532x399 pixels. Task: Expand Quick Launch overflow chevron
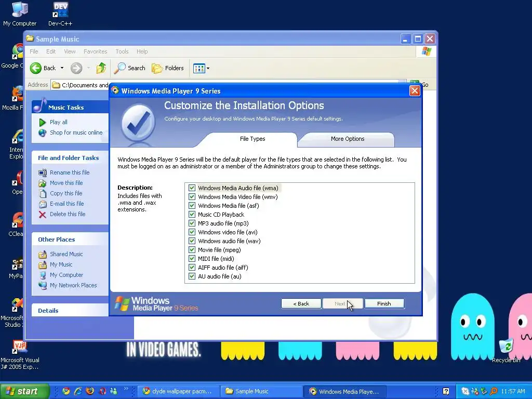[126, 389]
